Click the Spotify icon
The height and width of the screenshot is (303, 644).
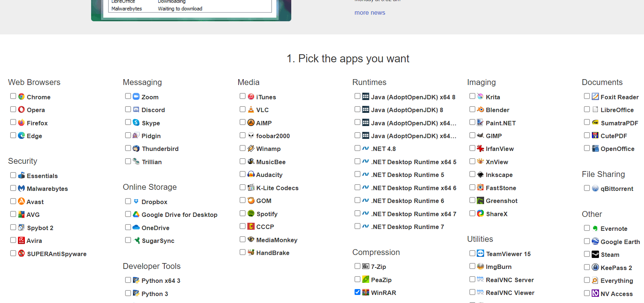click(251, 213)
